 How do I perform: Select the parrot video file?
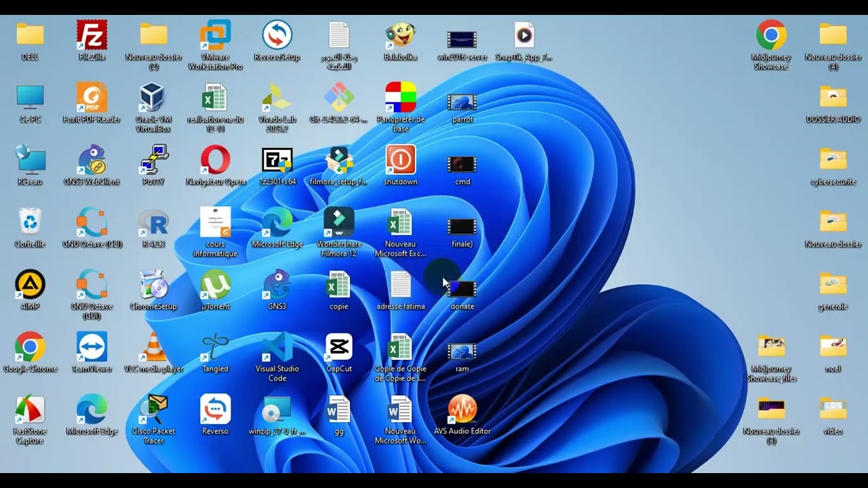click(x=462, y=102)
